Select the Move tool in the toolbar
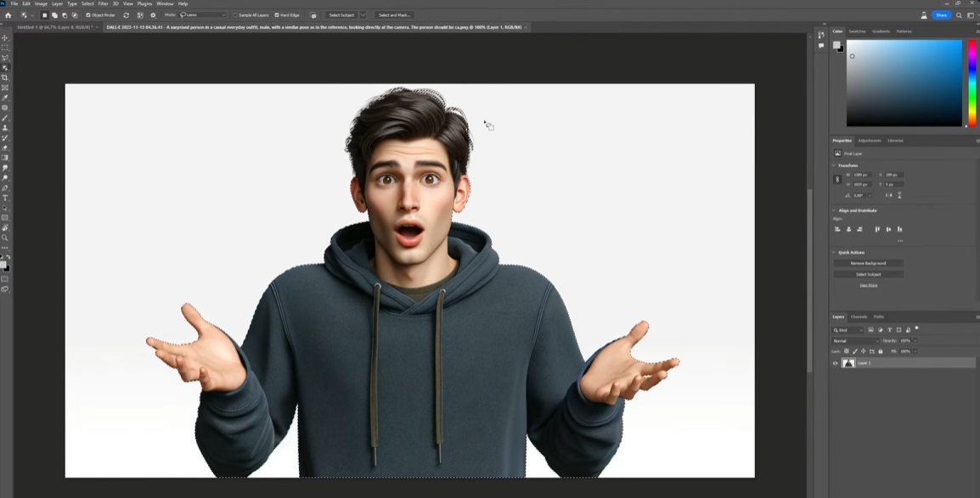 (5, 37)
